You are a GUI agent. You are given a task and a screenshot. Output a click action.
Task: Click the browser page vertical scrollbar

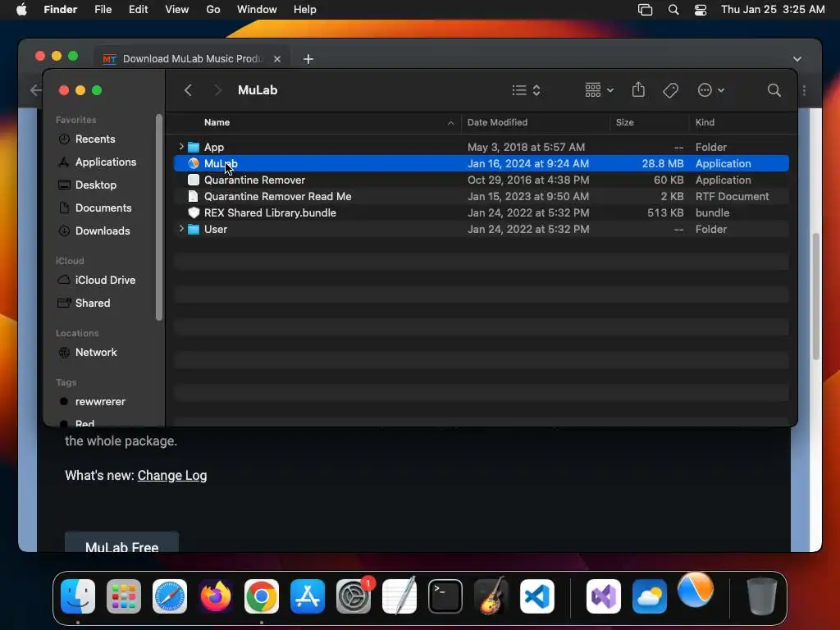point(816,296)
